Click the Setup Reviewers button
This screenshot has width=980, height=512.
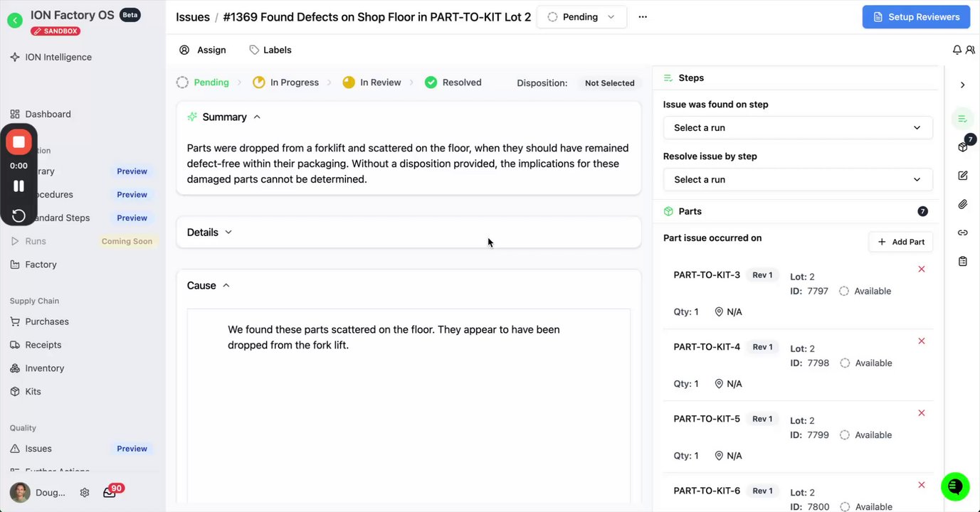click(x=916, y=17)
